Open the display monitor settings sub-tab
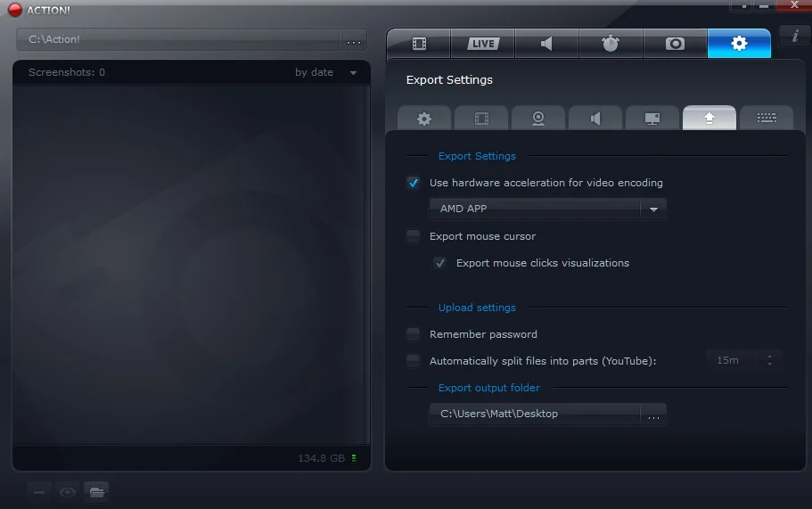 [x=652, y=119]
